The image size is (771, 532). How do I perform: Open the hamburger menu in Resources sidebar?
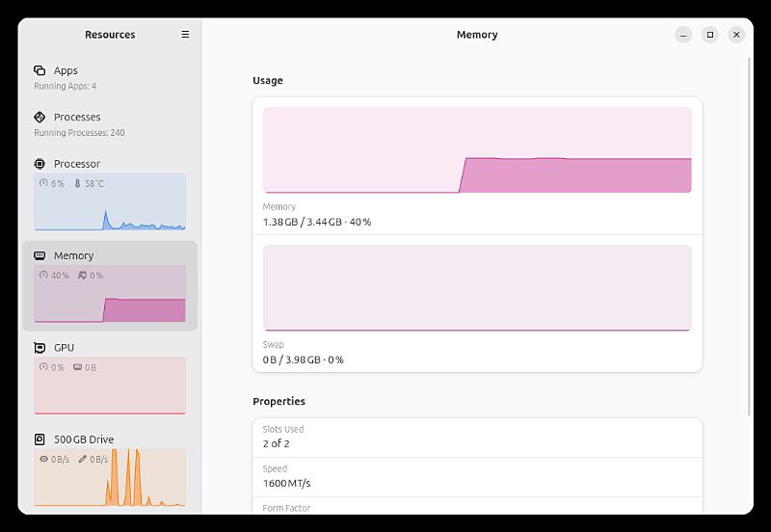click(x=185, y=35)
